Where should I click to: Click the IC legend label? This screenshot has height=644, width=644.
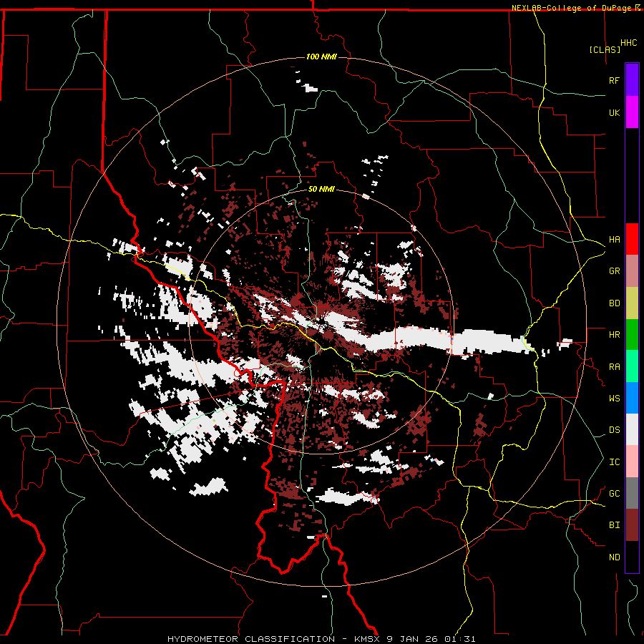[x=614, y=462]
